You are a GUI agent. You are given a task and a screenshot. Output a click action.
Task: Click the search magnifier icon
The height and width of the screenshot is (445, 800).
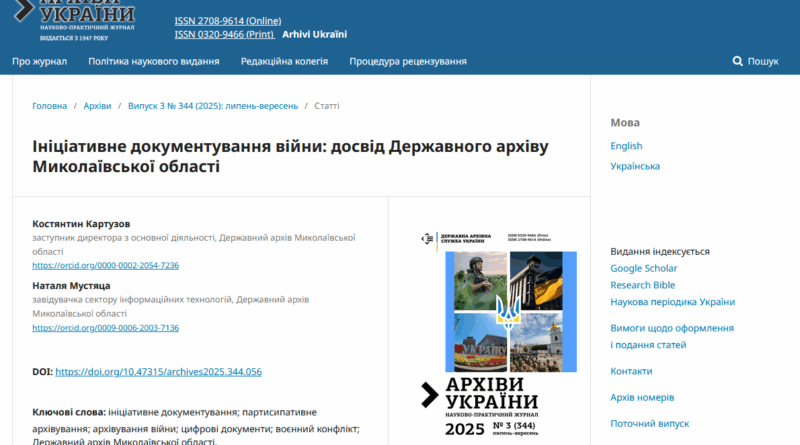737,62
